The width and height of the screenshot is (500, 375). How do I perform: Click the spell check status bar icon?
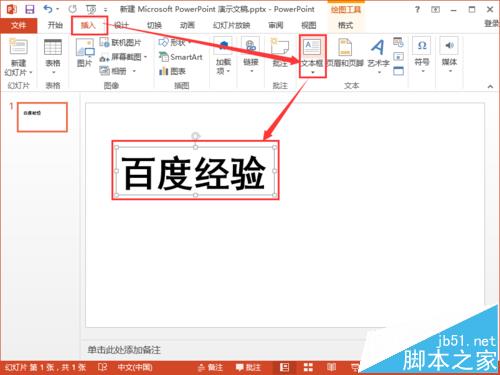[x=102, y=367]
